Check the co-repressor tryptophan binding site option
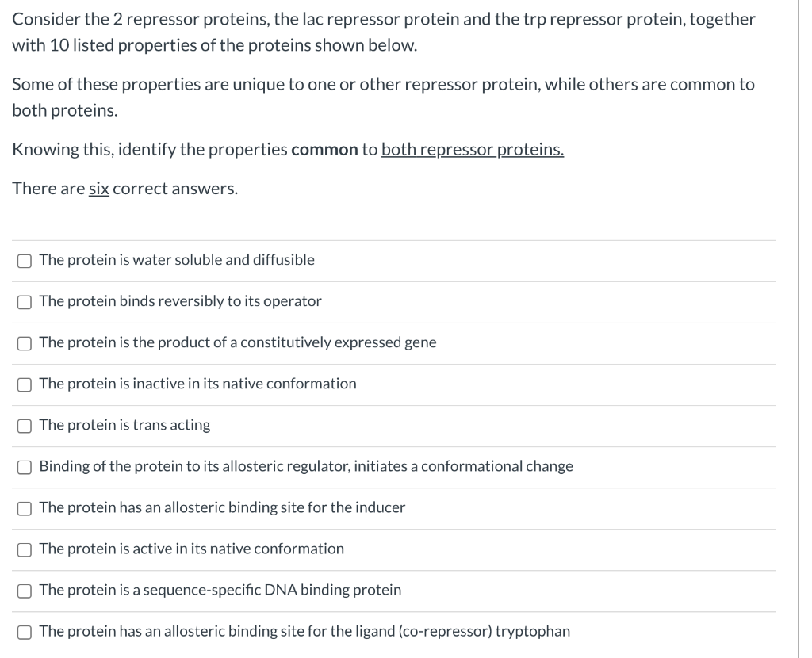Screen dimensions: 812x658 click(24, 631)
